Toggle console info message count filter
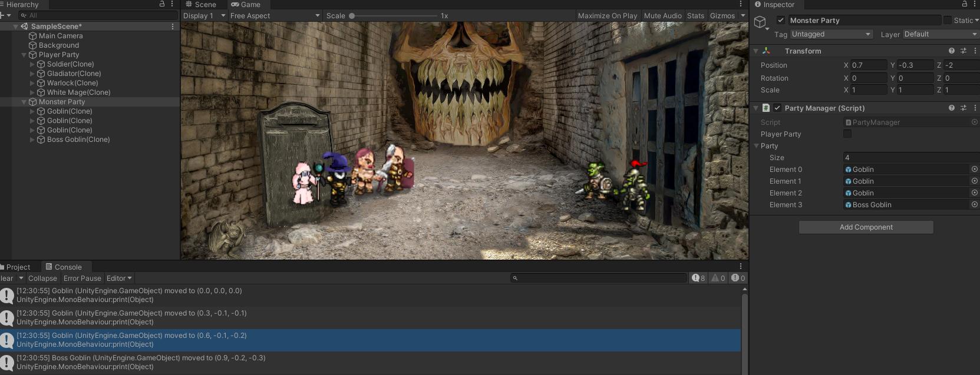 click(698, 278)
